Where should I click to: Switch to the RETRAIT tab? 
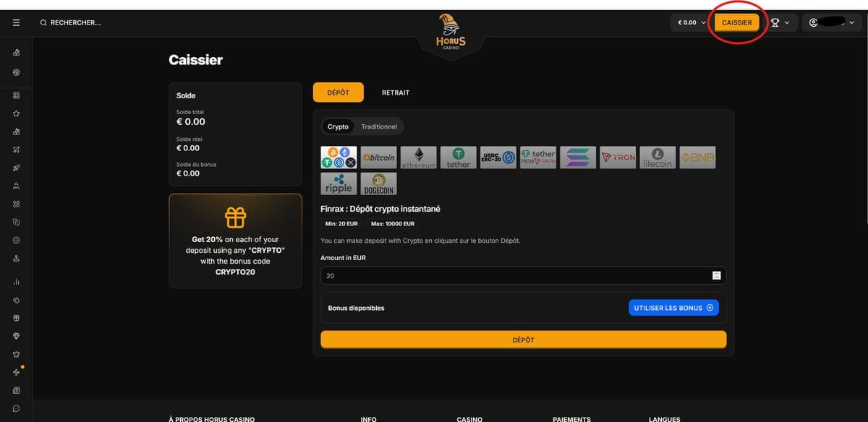(396, 92)
